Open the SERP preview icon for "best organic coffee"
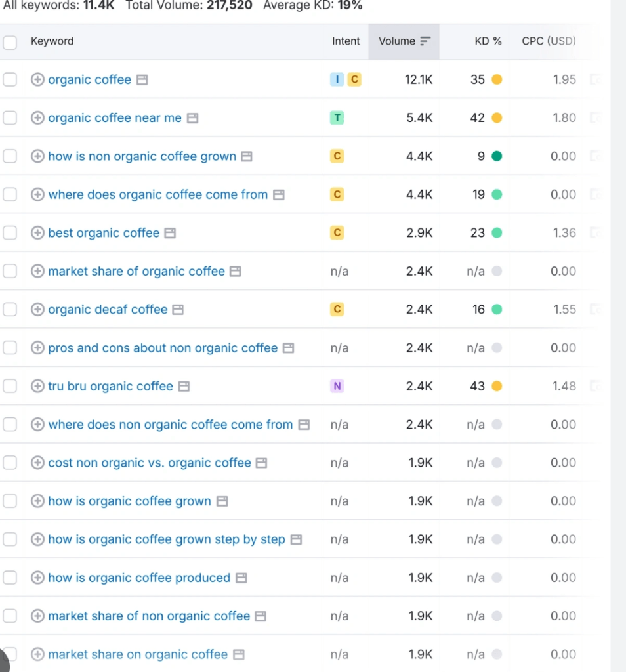The width and height of the screenshot is (626, 672). coord(170,232)
